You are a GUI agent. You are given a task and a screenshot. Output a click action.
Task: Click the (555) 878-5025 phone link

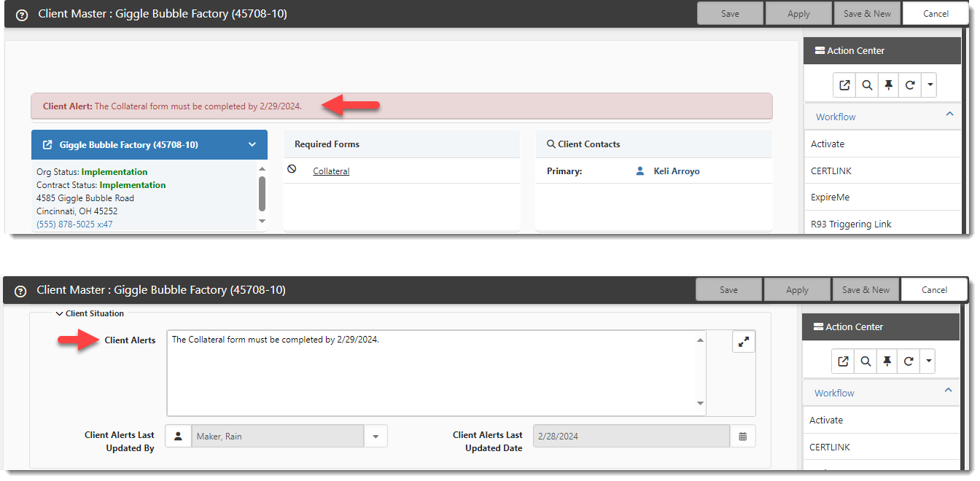pyautogui.click(x=74, y=224)
